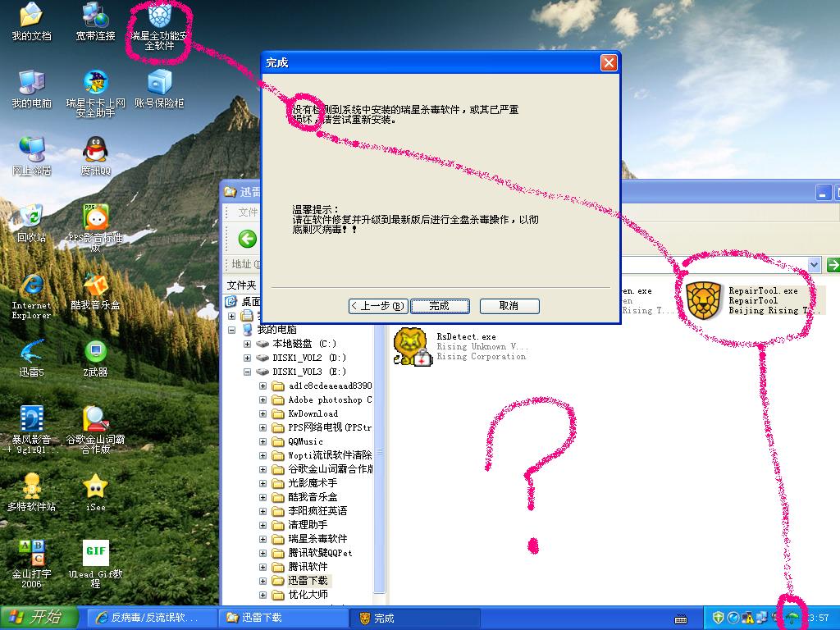Open the address bar dropdown arrow
The image size is (840, 630).
point(815,265)
